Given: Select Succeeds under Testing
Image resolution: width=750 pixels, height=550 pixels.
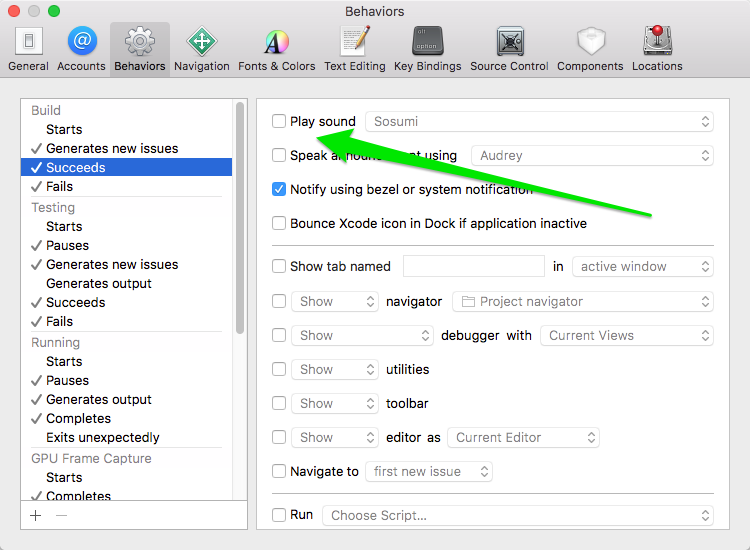Looking at the screenshot, I should point(127,302).
